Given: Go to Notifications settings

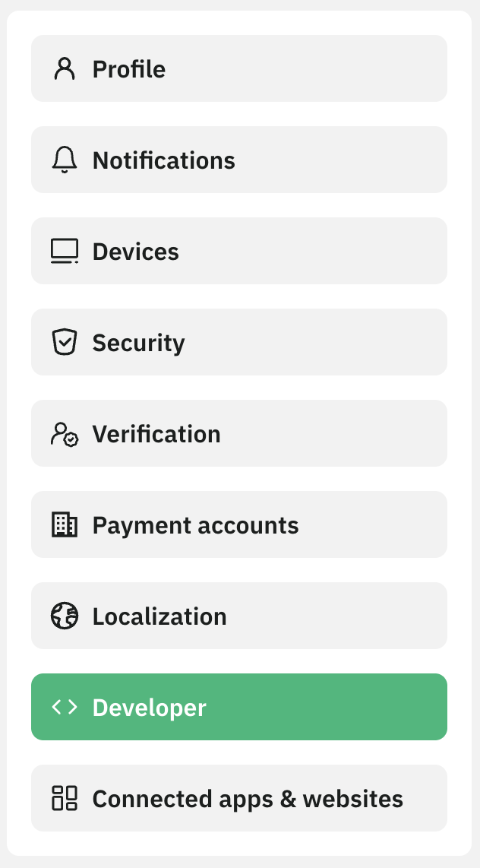Looking at the screenshot, I should [238, 160].
